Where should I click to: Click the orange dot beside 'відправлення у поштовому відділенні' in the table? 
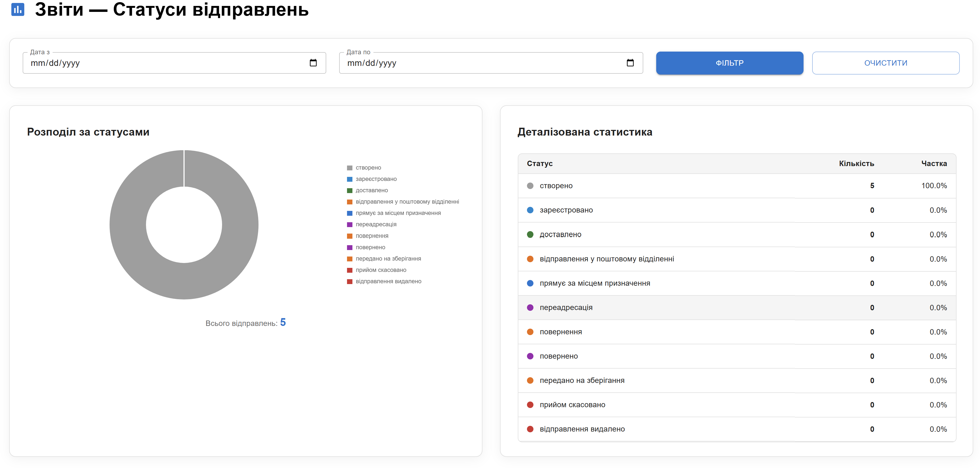point(530,259)
